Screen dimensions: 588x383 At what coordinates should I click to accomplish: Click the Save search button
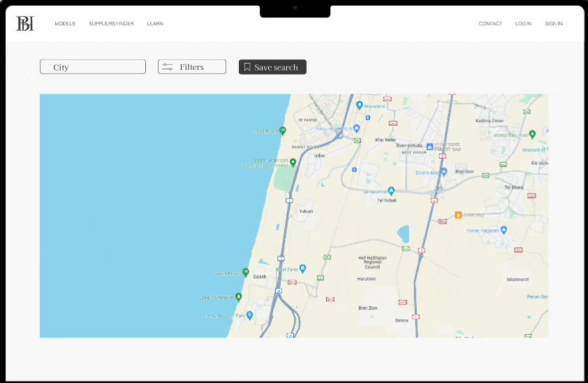click(272, 67)
